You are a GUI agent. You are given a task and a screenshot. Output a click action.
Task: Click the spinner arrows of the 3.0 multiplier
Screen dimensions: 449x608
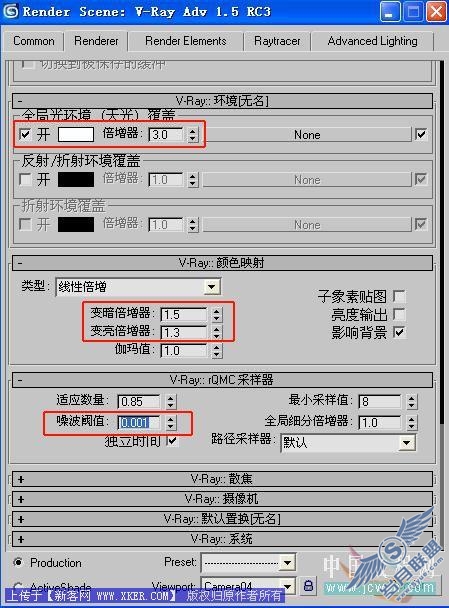coord(193,135)
